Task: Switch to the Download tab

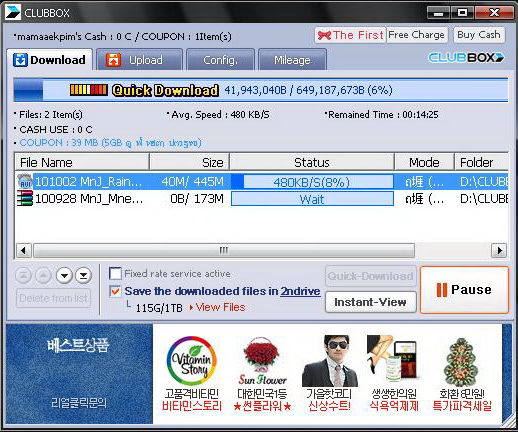Action: (x=49, y=60)
